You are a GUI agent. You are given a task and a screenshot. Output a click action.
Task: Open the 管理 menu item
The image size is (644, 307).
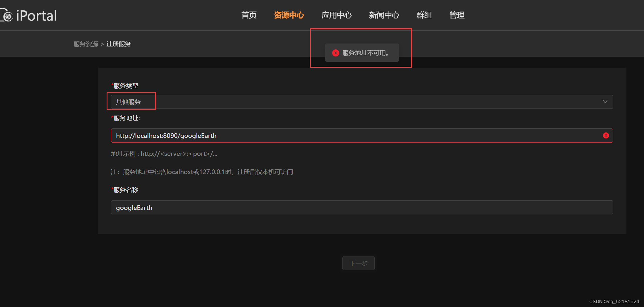457,15
